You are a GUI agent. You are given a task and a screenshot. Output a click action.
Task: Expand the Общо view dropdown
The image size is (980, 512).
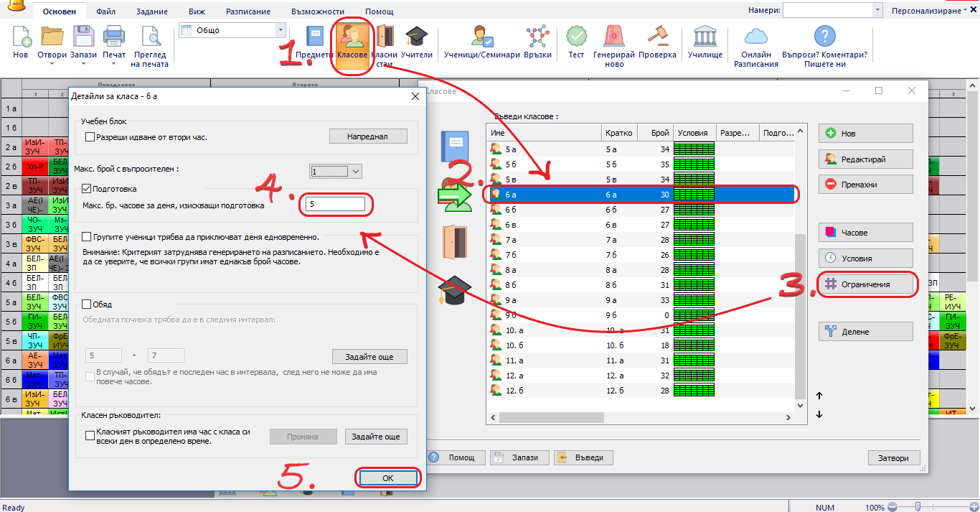coord(281,30)
